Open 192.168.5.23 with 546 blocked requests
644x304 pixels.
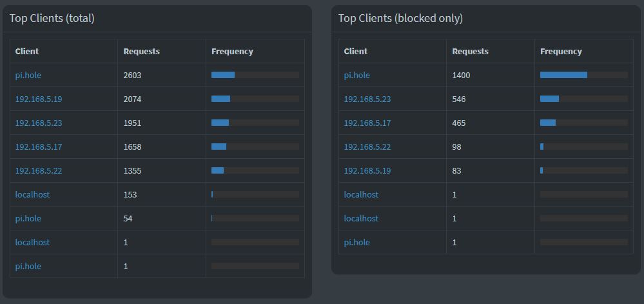pyautogui.click(x=367, y=99)
